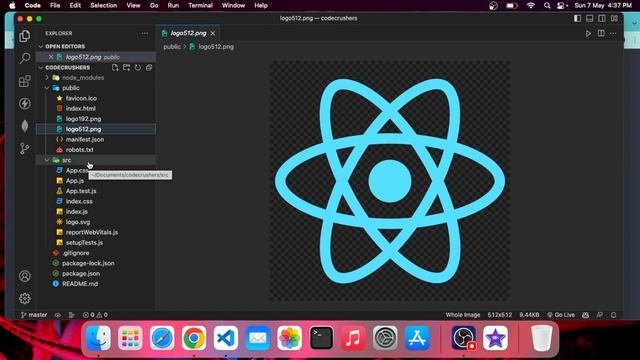Open favicon.ico in the file tree
The width and height of the screenshot is (640, 360).
pyautogui.click(x=81, y=98)
